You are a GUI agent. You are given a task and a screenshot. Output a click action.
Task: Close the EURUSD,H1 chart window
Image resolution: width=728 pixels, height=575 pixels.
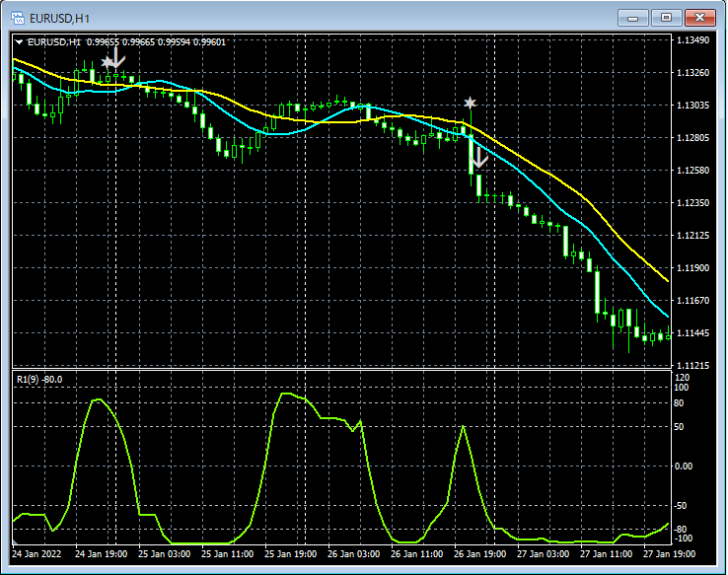701,18
